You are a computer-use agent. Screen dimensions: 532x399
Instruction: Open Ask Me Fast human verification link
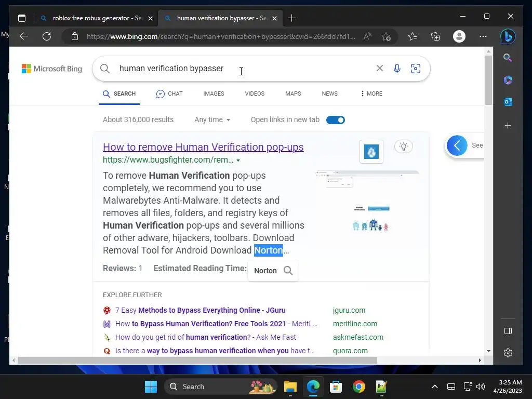[206, 337]
